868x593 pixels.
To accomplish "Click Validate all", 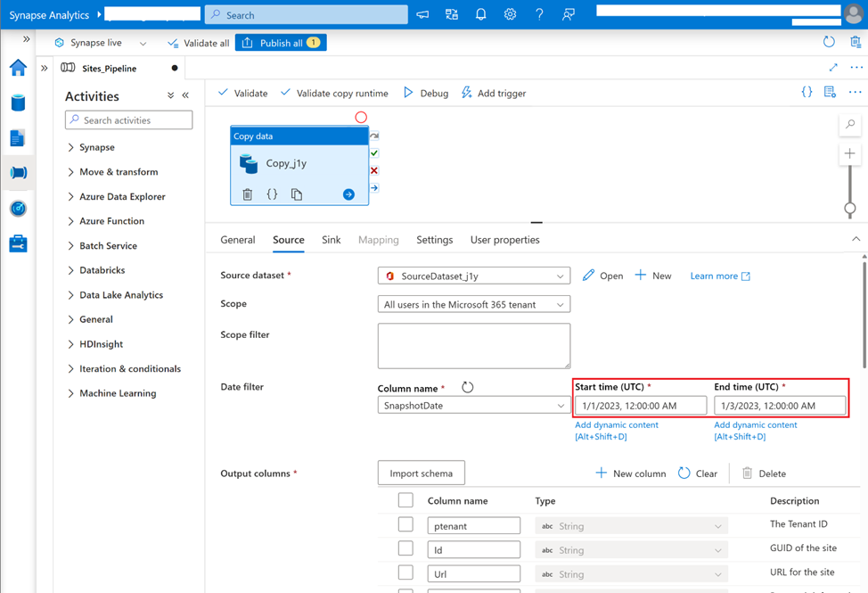I will tap(198, 43).
